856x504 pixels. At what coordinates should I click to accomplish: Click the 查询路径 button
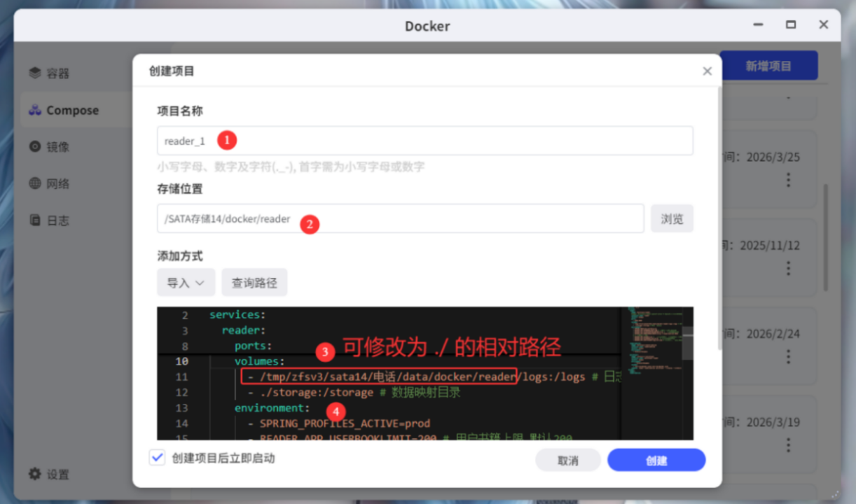coord(254,283)
